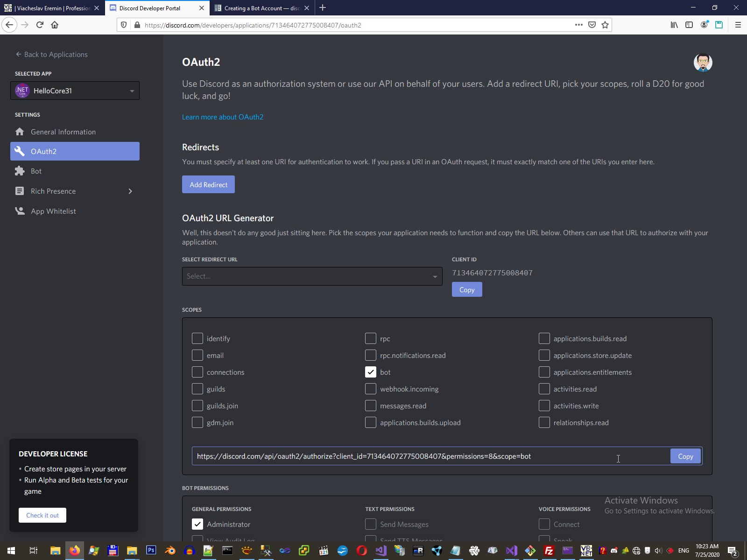Go back to Applications
Screen dimensions: 747x560
[x=51, y=55]
